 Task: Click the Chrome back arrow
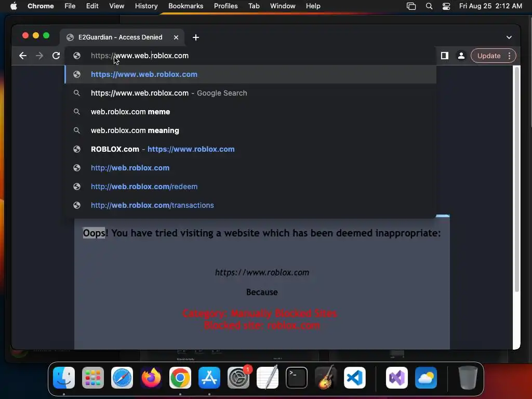23,56
